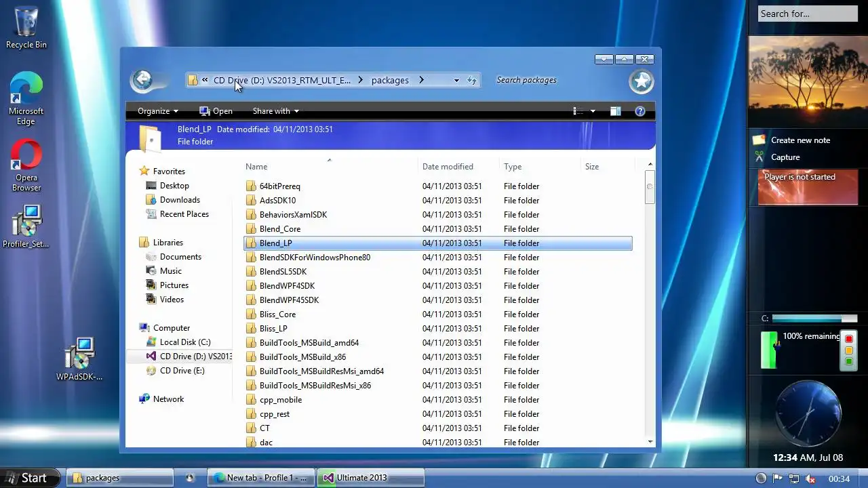Switch to the Ultimate 2013 taskbar button
Screen dimensions: 868x488
[371, 478]
